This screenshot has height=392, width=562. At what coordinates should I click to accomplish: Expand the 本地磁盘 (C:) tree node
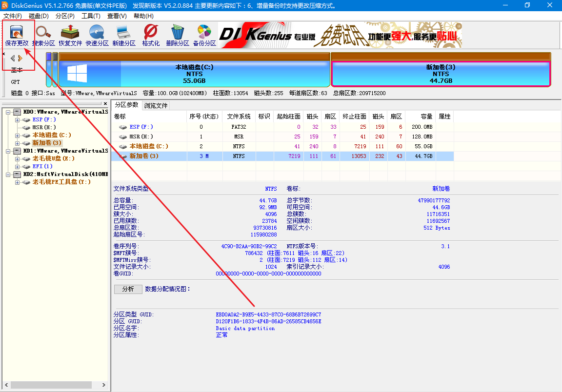click(17, 136)
